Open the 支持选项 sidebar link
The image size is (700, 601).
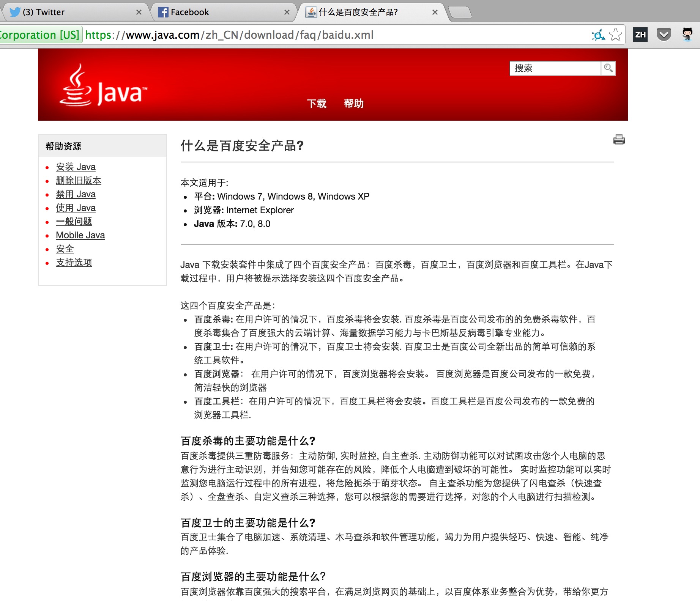(74, 263)
